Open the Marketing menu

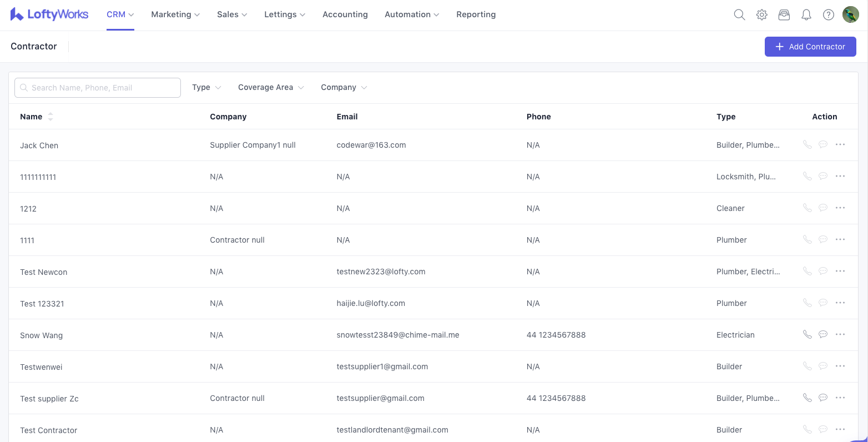pos(175,15)
